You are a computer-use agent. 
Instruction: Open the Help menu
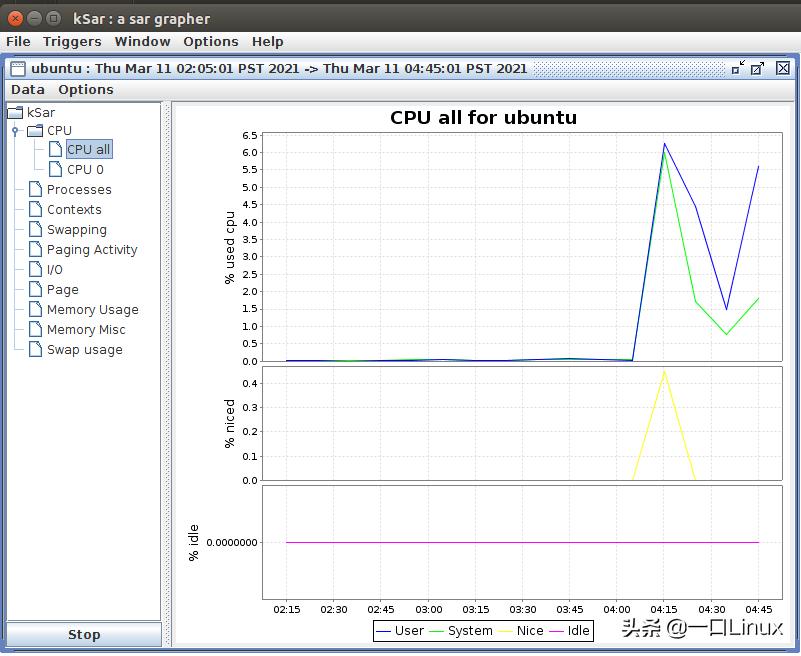point(267,41)
